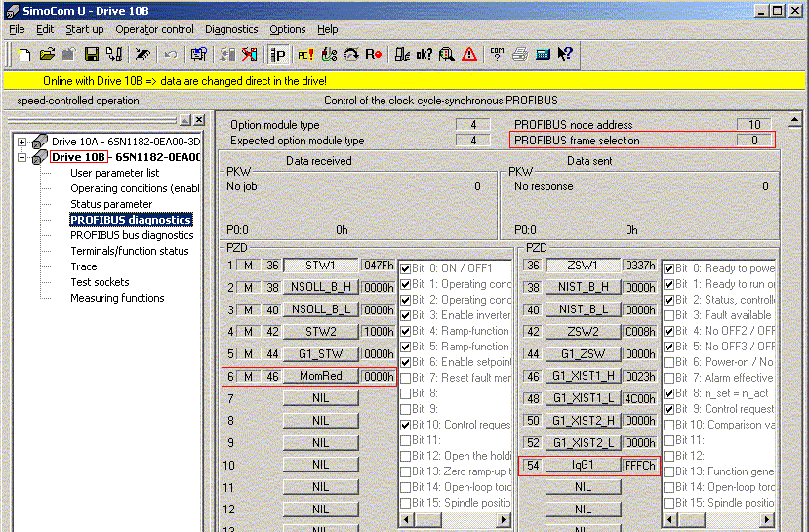Click the G1_XIST1_H signal button
This screenshot has width=809, height=532.
tap(583, 376)
